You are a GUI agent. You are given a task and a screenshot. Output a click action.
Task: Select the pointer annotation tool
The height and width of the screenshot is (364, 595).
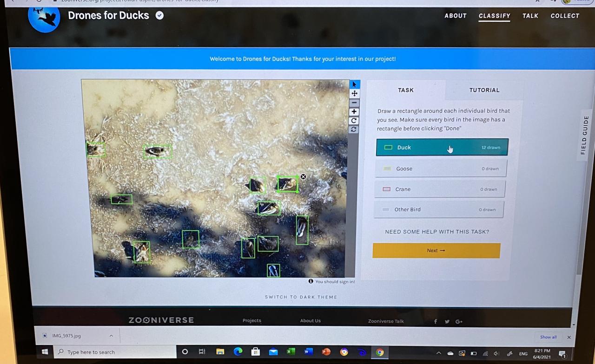point(355,84)
